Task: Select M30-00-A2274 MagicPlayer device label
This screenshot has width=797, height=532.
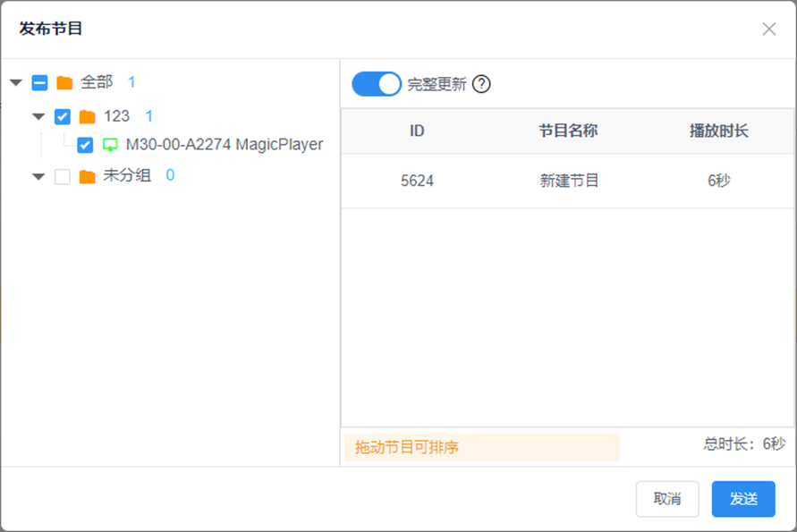Action: pyautogui.click(x=224, y=145)
